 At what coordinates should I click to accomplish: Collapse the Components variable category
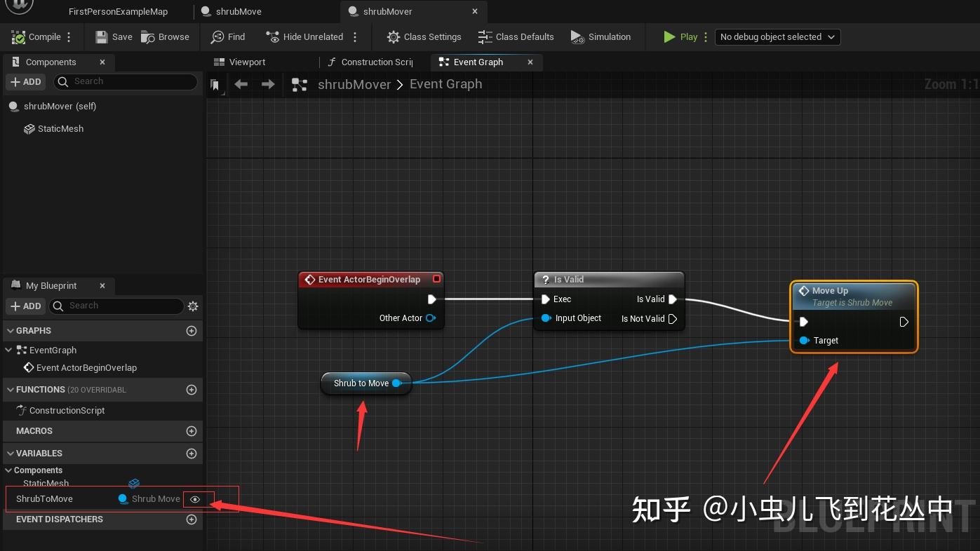pos(8,470)
